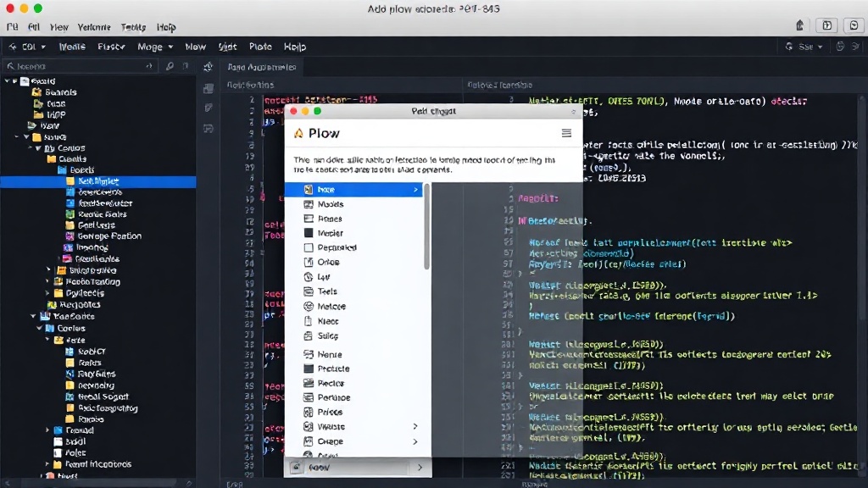
Task: Open the Teblly menu in menu bar
Action: 133,27
